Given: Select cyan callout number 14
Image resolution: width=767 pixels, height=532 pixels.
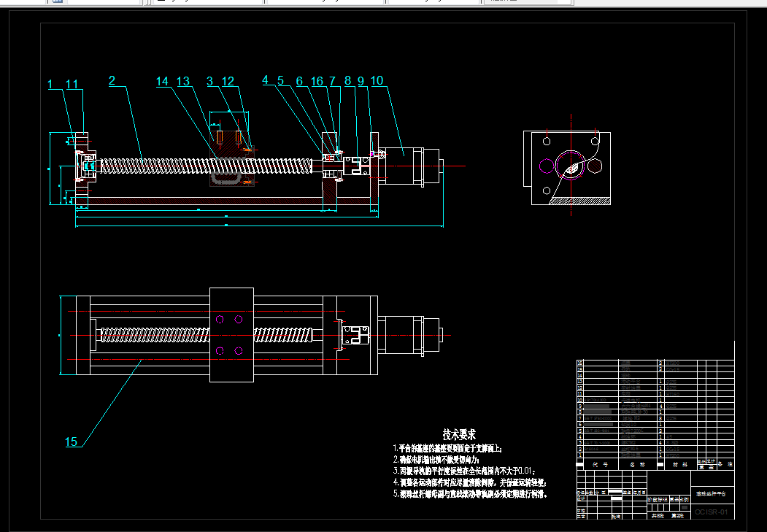Looking at the screenshot, I should (x=163, y=82).
